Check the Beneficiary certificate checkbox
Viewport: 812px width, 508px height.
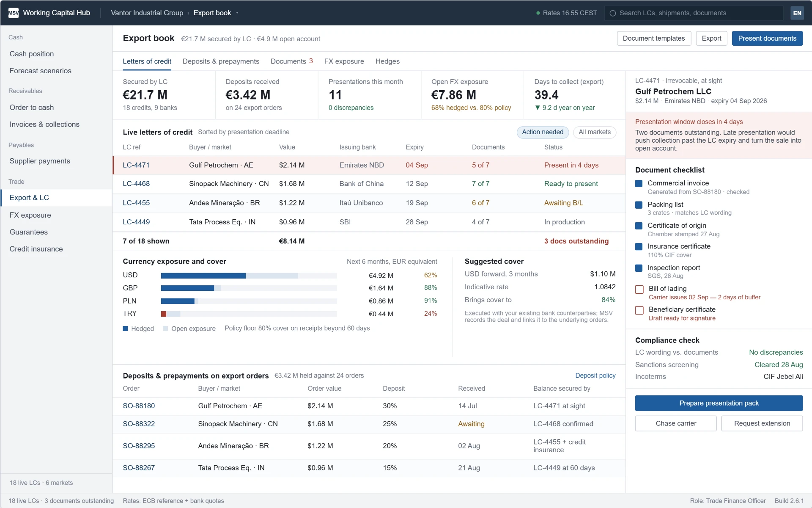coord(639,310)
